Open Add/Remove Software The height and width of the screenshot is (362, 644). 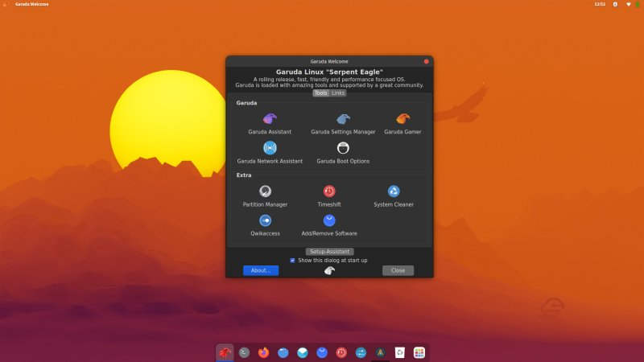tap(329, 225)
